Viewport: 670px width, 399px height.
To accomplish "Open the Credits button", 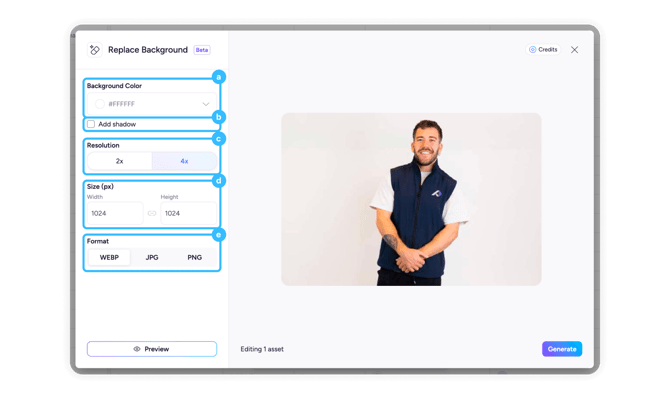I will pos(543,50).
